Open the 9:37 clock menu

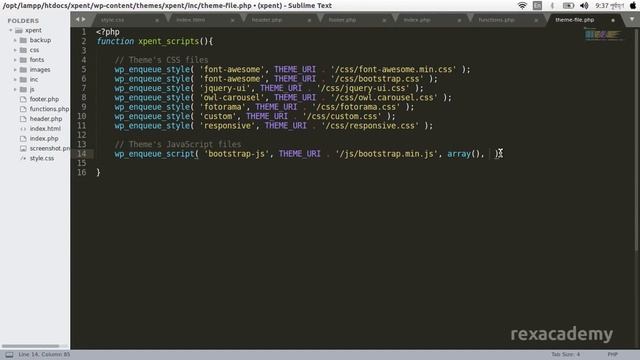[x=609, y=6]
